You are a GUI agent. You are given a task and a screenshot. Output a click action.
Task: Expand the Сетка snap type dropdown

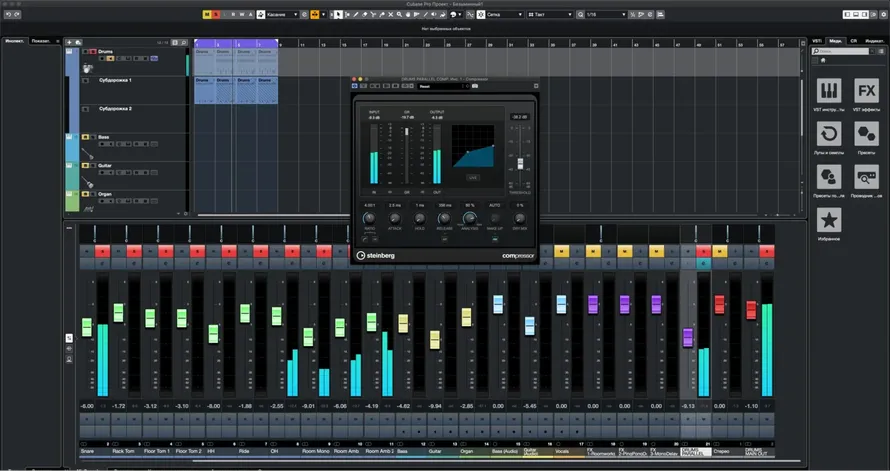point(504,14)
